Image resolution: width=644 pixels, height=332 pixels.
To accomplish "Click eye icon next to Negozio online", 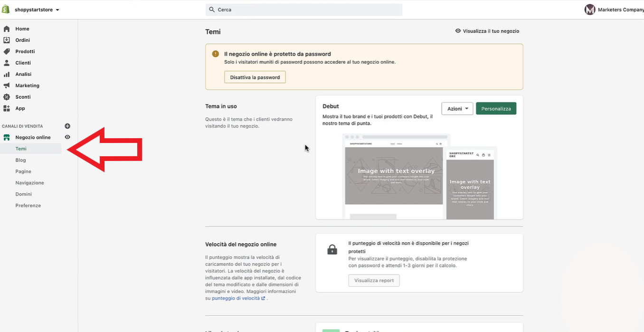I will coord(67,137).
